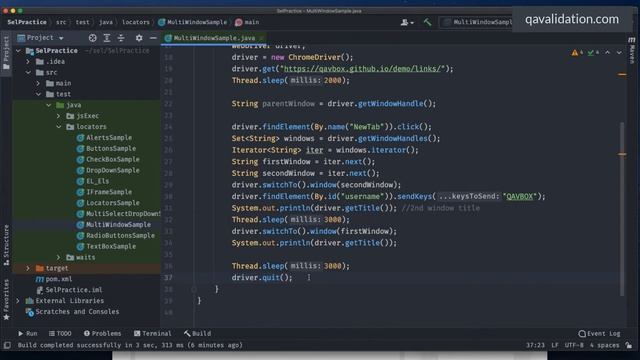This screenshot has width=640, height=360.
Task: Expand the main folder
Action: click(x=38, y=83)
